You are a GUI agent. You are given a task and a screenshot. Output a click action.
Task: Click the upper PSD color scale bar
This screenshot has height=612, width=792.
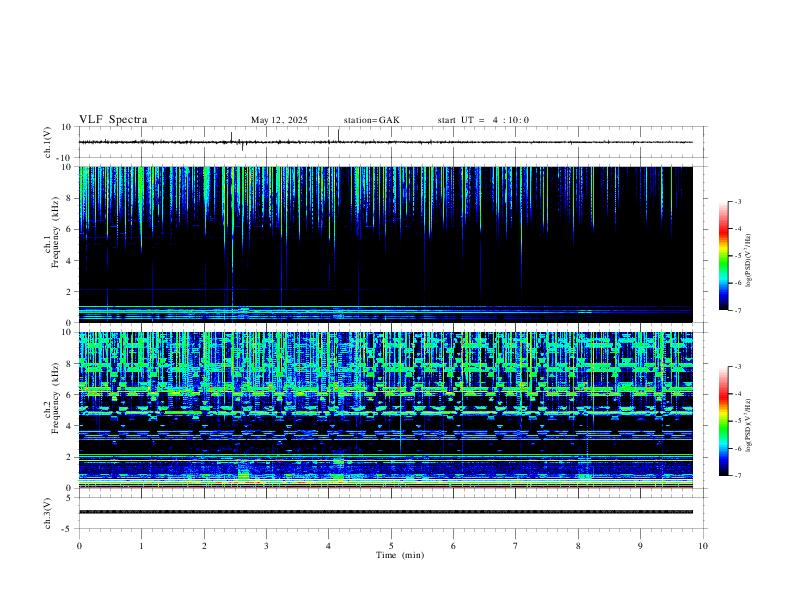tap(723, 256)
